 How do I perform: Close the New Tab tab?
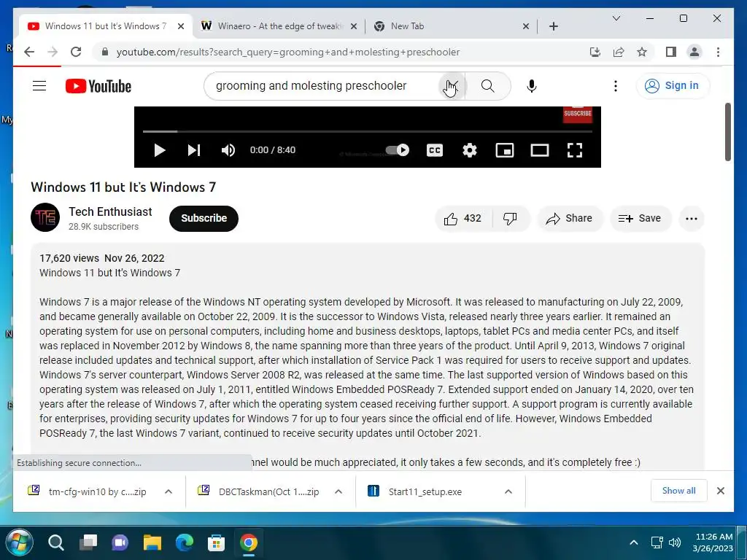[x=525, y=26]
